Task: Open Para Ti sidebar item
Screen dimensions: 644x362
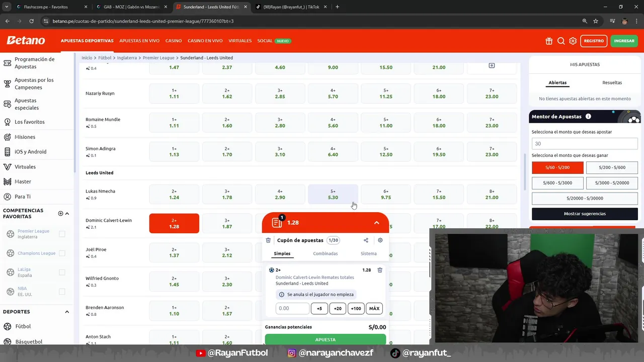Action: pos(23,197)
